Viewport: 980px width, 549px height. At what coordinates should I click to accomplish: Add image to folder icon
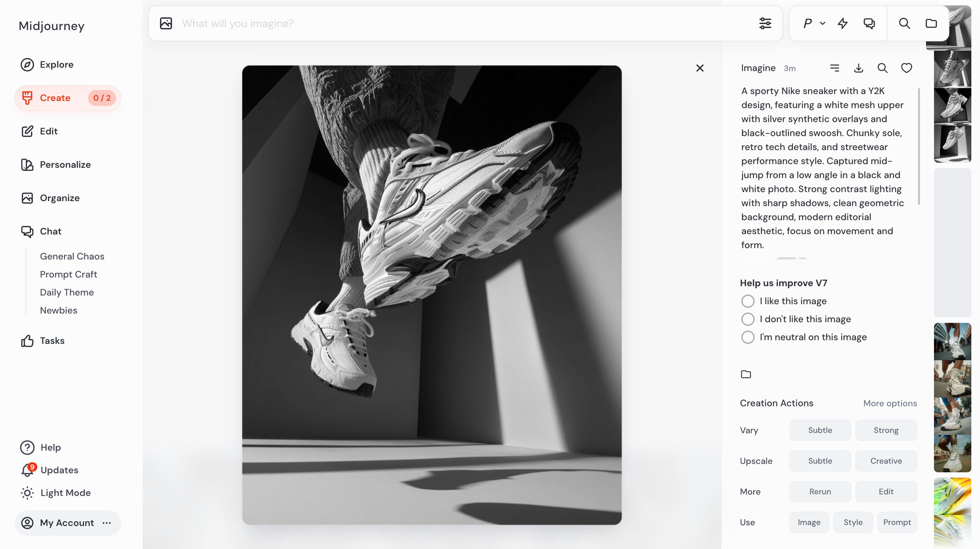[x=746, y=374]
